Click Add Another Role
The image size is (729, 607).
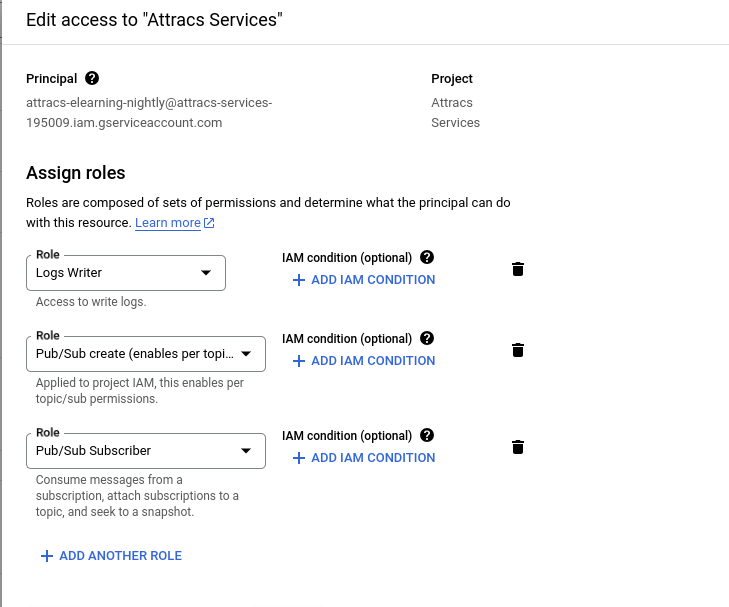coord(112,556)
